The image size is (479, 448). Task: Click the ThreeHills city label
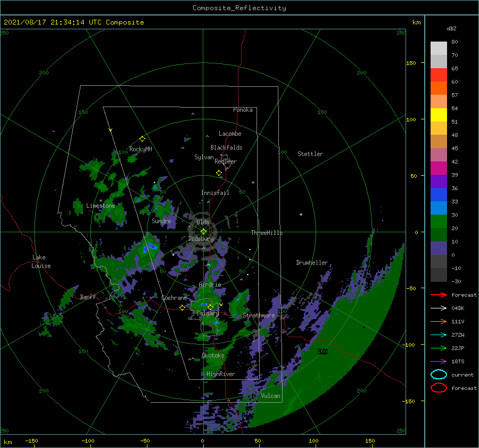pos(267,233)
